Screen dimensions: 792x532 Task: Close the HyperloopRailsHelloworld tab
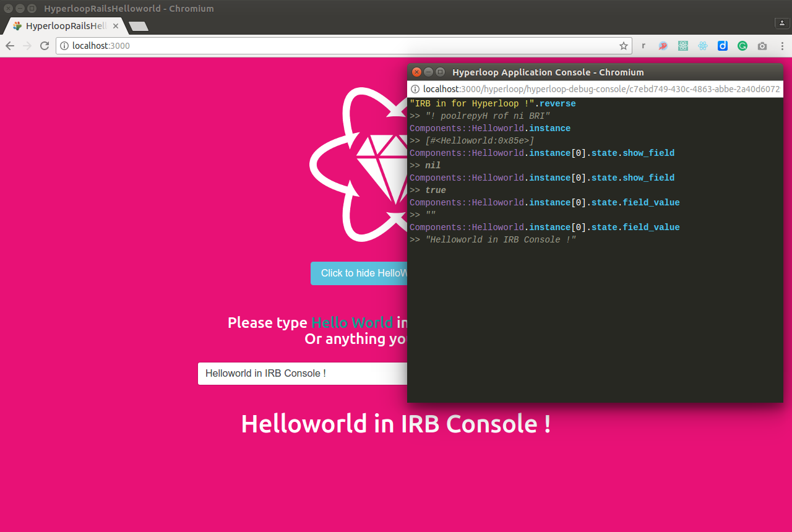point(115,26)
